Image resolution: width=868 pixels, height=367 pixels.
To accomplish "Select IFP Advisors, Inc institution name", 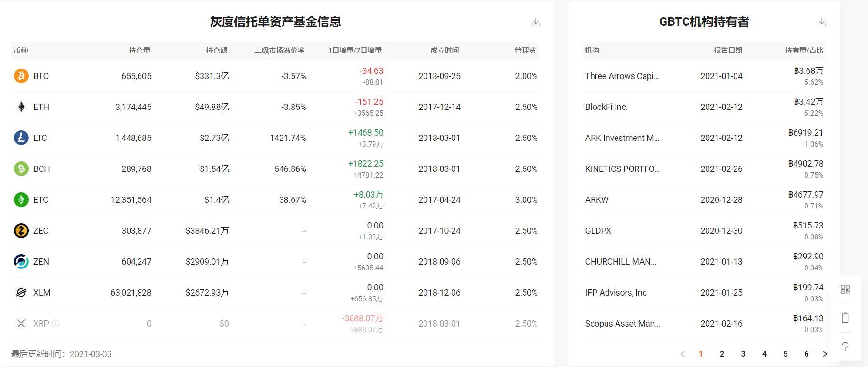I will click(x=616, y=293).
